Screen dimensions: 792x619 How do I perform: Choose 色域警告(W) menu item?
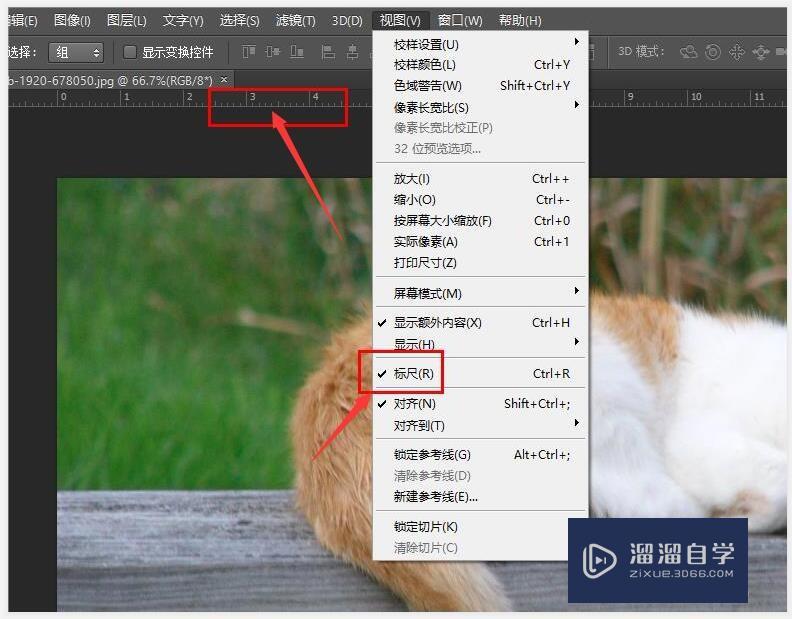point(480,85)
